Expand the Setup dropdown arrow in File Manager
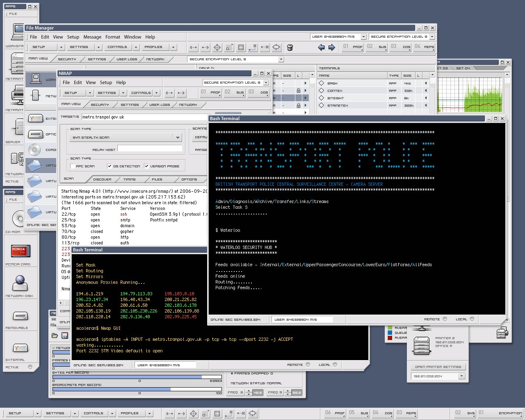525x420 pixels. (x=61, y=47)
